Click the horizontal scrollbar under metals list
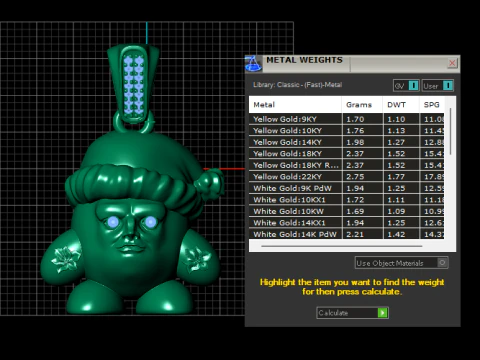 point(342,246)
